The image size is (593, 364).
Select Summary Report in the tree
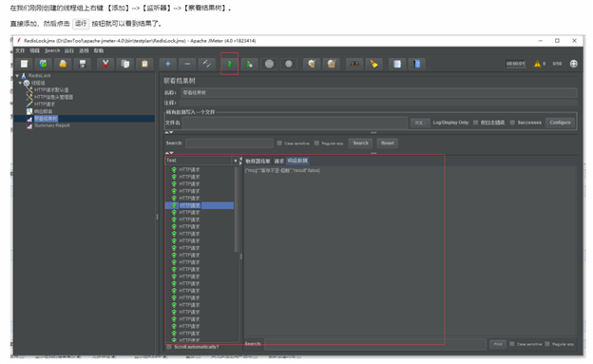pyautogui.click(x=52, y=125)
